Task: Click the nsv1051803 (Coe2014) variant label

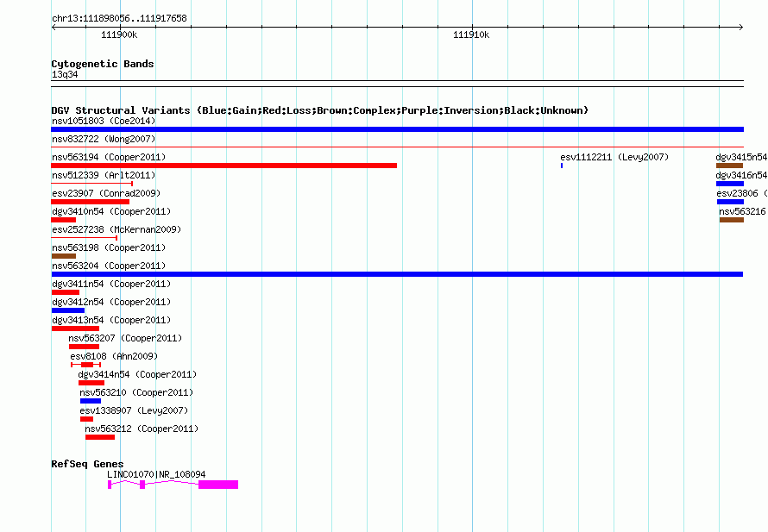Action: point(104,121)
